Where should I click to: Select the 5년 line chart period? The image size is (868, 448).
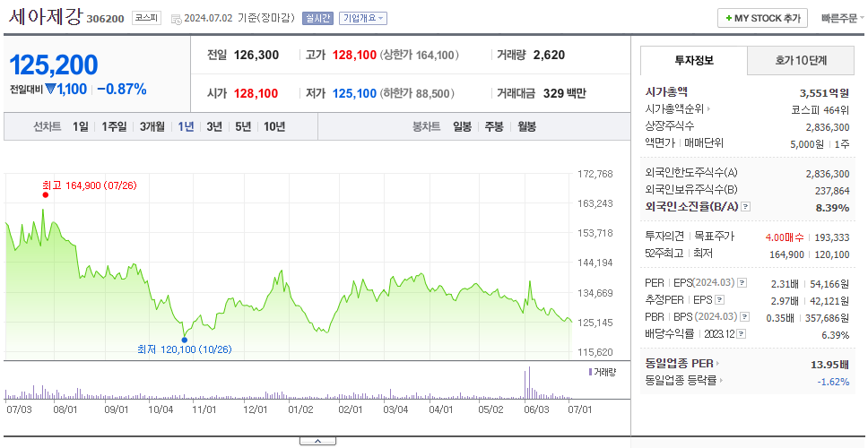[x=243, y=126]
